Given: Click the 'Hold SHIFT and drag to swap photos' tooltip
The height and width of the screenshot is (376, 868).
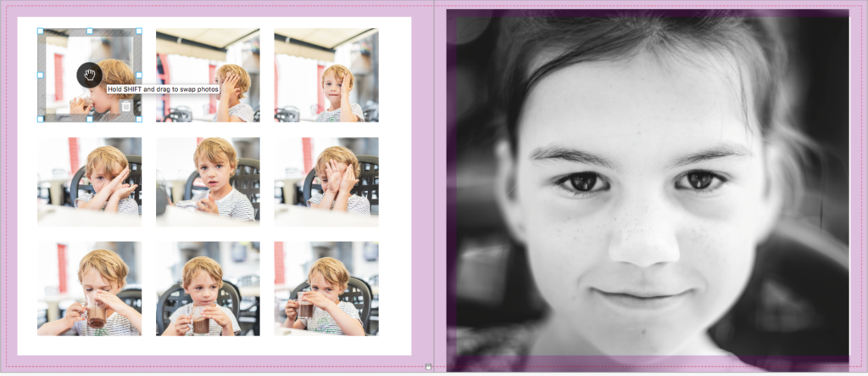Looking at the screenshot, I should coord(164,89).
